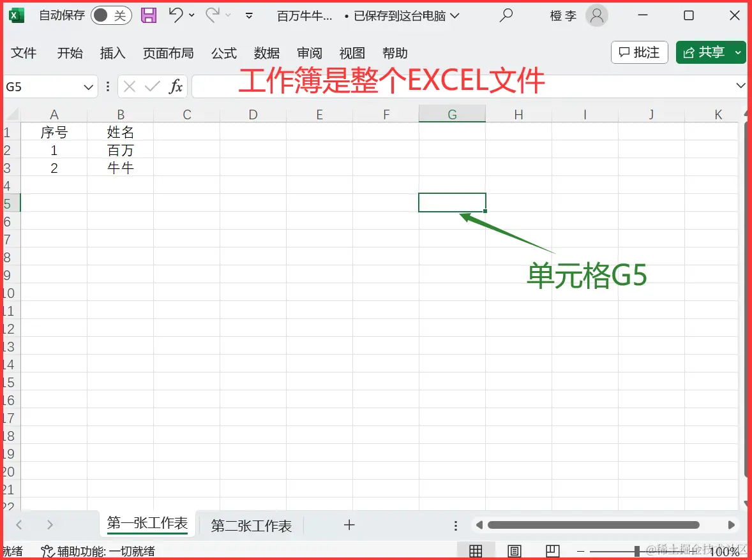The image size is (752, 560).
Task: Toggle the 自动保存 AutoSave switch
Action: [x=110, y=15]
